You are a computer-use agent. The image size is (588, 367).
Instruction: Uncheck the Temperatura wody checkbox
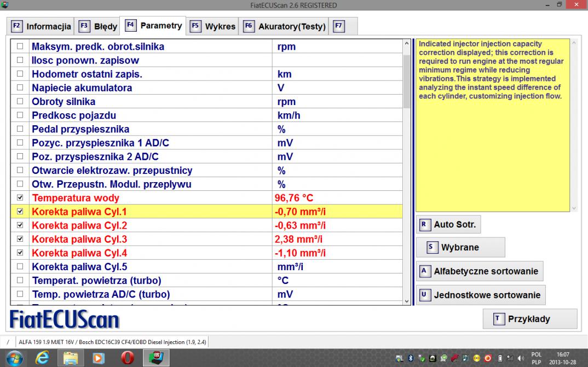(20, 197)
